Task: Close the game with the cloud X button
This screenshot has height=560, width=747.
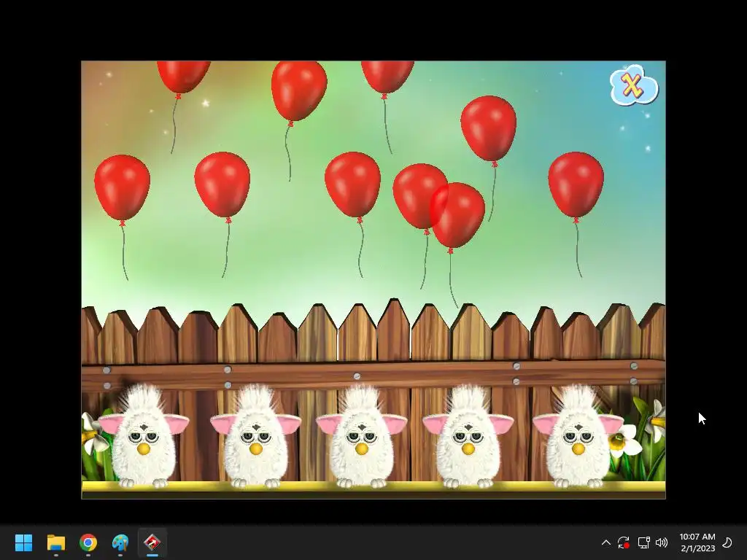Action: pyautogui.click(x=634, y=86)
